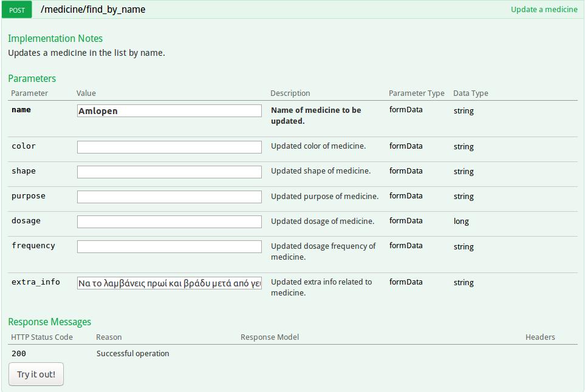Click the 'Updated extra info related to medicine.' description
Viewport: 585px width, 392px height.
coord(321,287)
